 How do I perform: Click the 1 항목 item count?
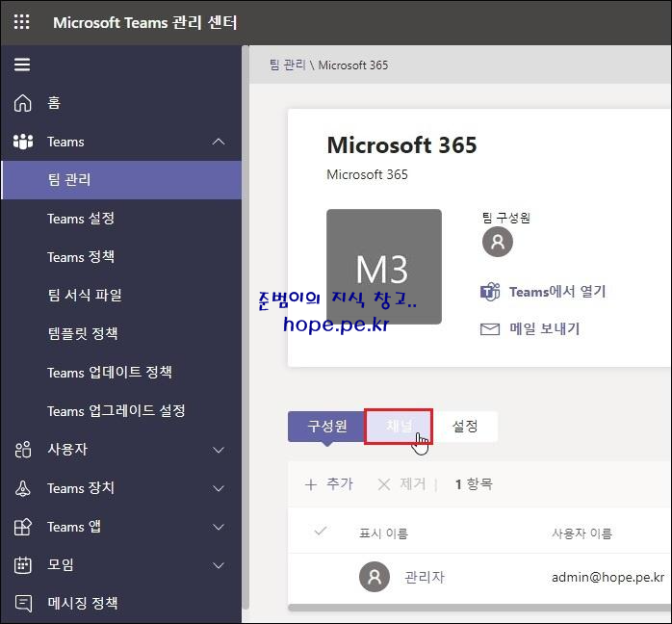(474, 484)
